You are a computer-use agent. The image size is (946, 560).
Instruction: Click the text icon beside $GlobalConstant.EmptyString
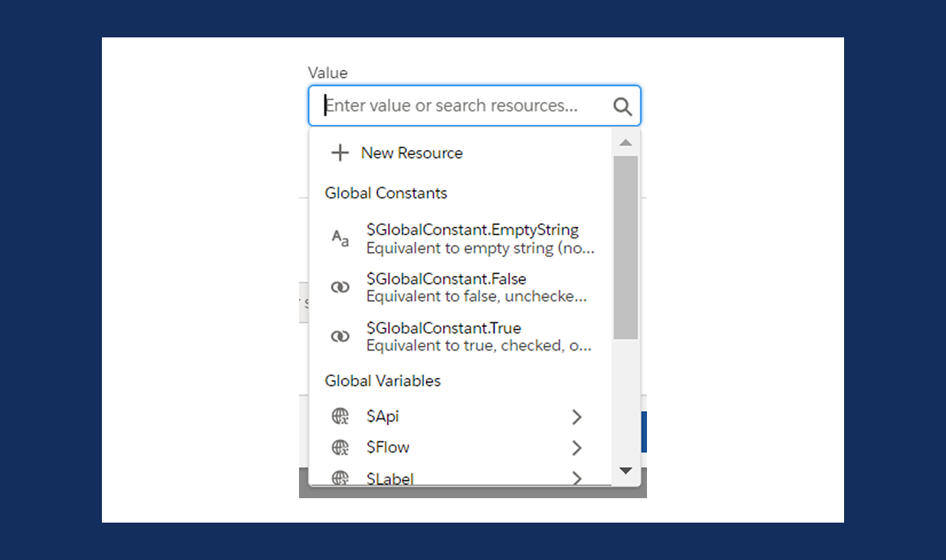point(340,239)
